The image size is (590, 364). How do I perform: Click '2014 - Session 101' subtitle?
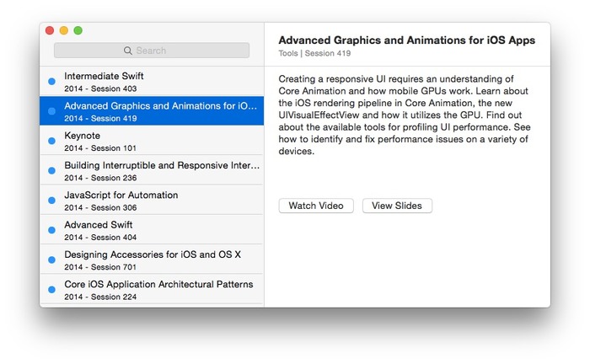(100, 148)
